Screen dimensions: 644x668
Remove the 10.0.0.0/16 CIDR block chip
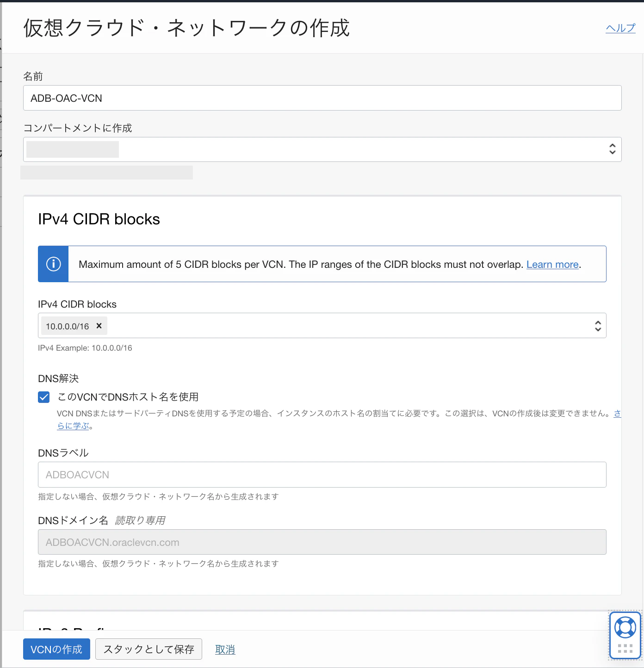99,326
